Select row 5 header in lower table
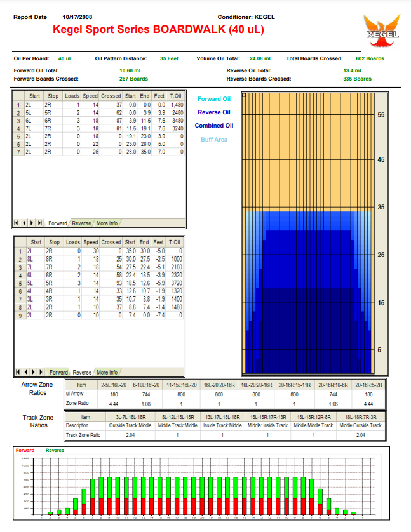The width and height of the screenshot is (411, 532). pyautogui.click(x=19, y=284)
